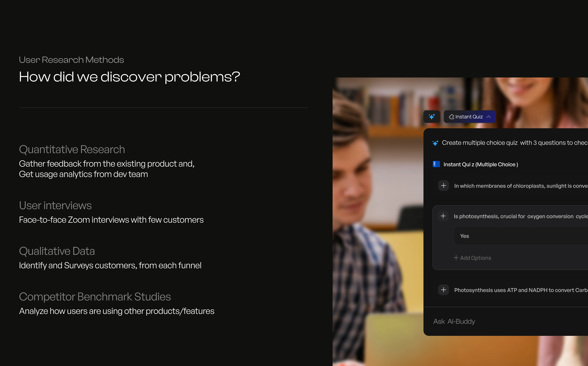Click the blue Instant Quiz list icon
The height and width of the screenshot is (366, 588).
(436, 164)
